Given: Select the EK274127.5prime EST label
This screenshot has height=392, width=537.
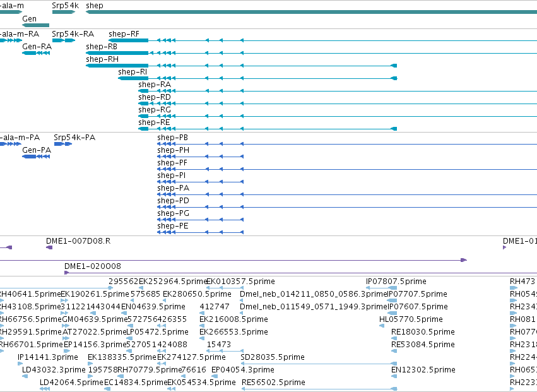Looking at the screenshot, I should (x=191, y=357).
